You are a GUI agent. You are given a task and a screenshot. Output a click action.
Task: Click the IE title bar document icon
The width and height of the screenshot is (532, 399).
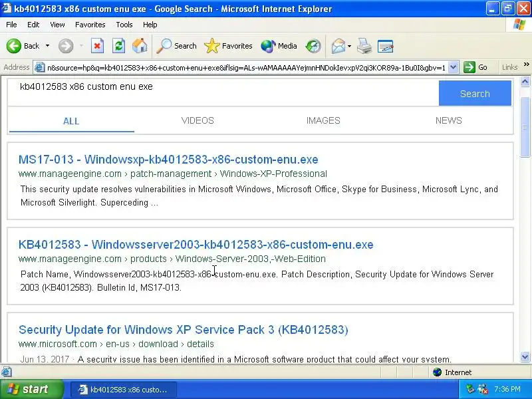(7, 8)
